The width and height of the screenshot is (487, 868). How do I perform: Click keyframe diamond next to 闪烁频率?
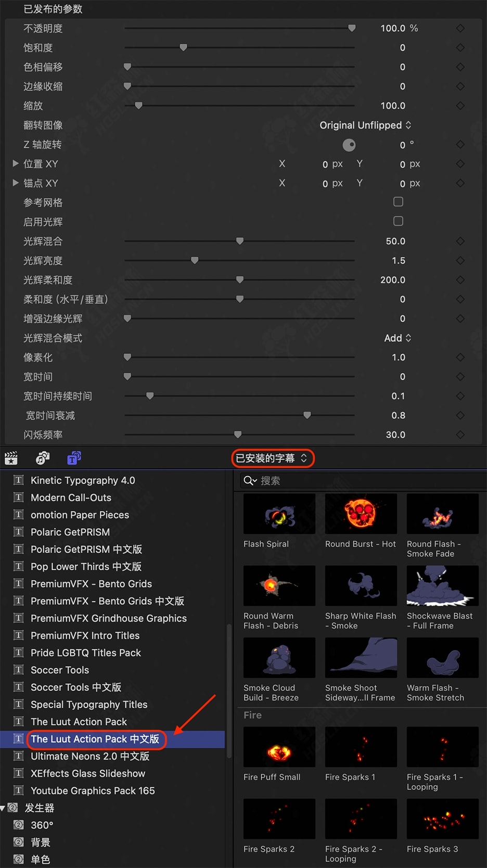[460, 435]
